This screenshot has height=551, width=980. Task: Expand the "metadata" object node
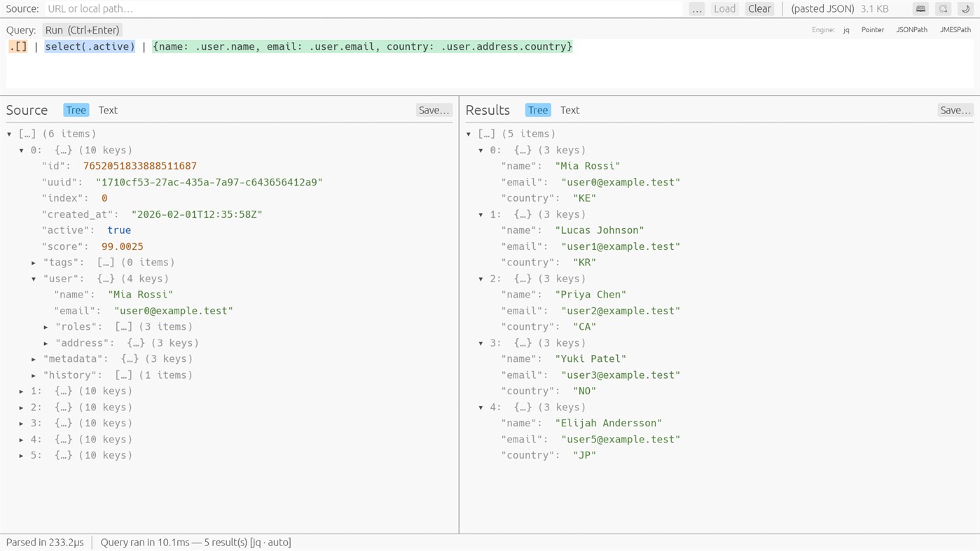(34, 359)
